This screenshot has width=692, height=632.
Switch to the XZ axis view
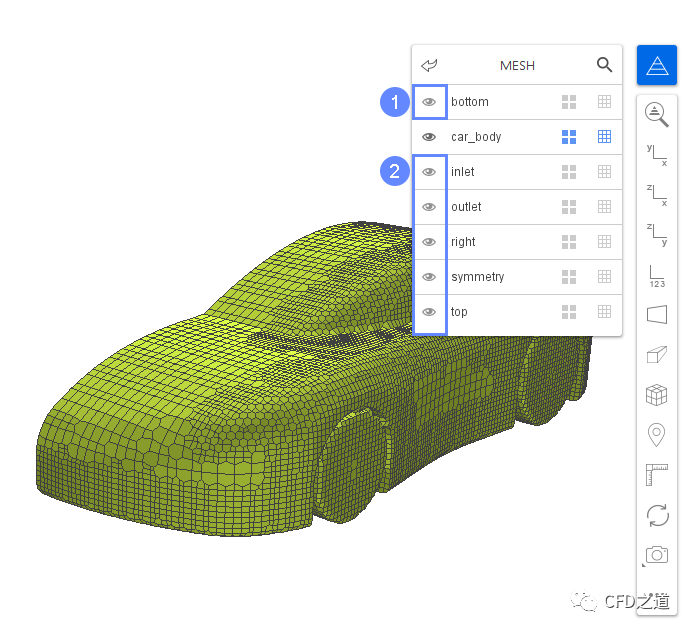[x=656, y=195]
